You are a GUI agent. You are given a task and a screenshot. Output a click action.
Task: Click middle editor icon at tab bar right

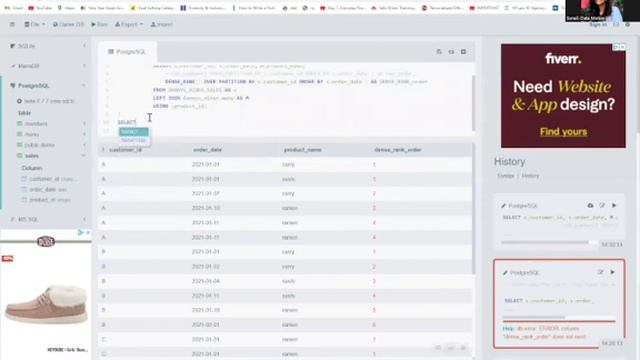click(451, 52)
